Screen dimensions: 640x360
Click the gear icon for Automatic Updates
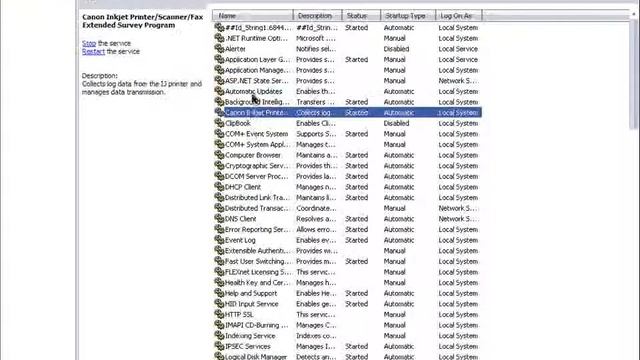[x=219, y=91]
